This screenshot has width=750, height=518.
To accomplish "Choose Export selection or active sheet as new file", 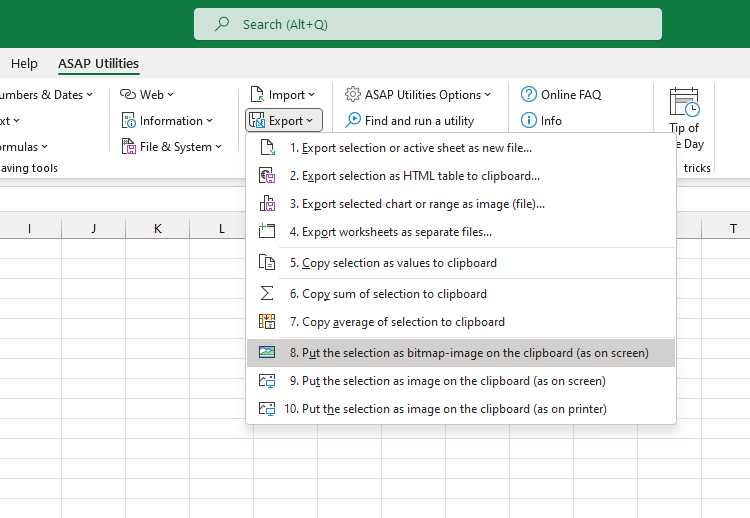I will (461, 148).
